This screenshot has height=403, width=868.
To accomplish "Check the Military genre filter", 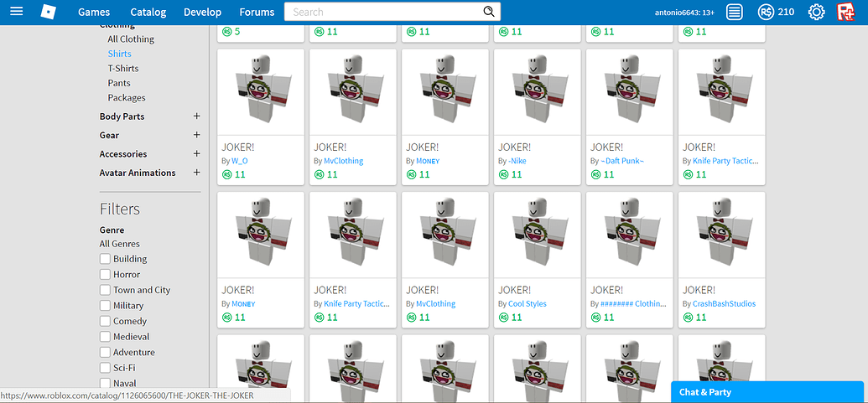I will pyautogui.click(x=105, y=305).
